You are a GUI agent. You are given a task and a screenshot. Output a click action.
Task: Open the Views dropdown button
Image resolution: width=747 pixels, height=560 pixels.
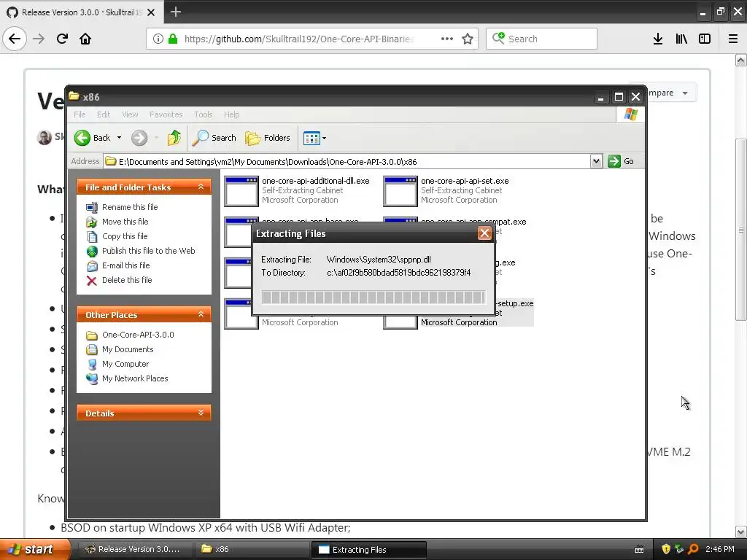(x=314, y=138)
